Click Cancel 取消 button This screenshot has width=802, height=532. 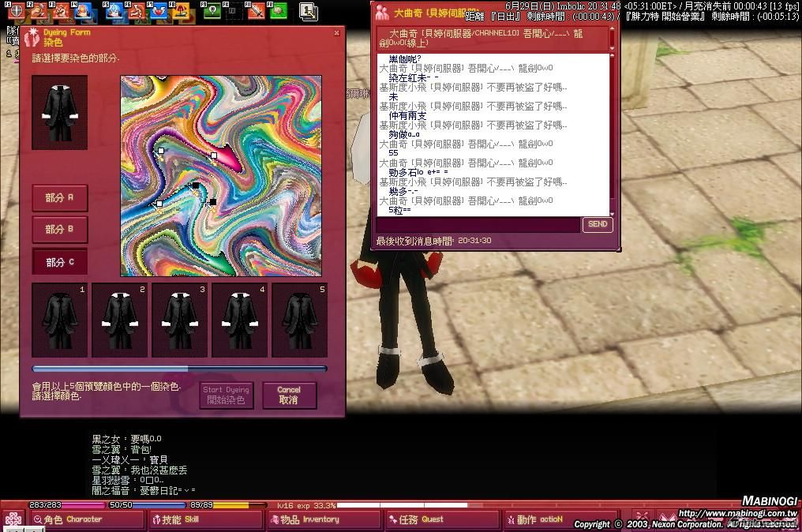[289, 395]
